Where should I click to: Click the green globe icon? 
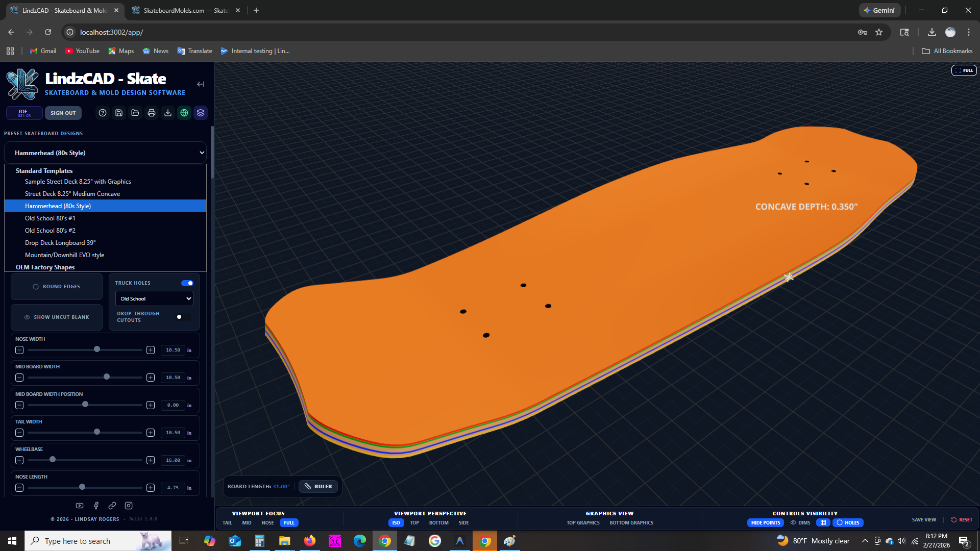[184, 113]
